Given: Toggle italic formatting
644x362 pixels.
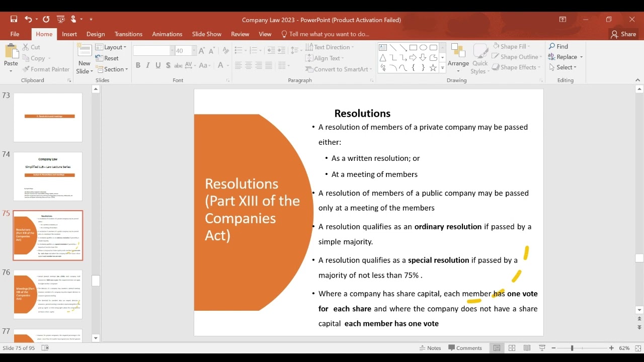Looking at the screenshot, I should click(x=148, y=65).
